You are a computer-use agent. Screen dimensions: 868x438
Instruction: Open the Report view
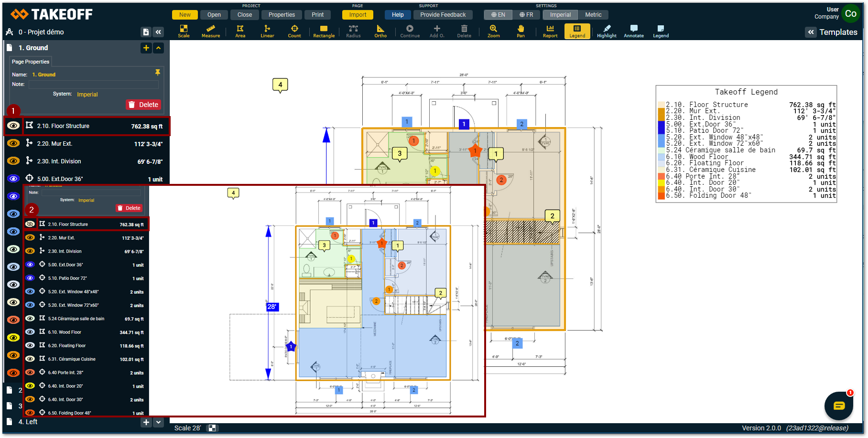(x=550, y=31)
